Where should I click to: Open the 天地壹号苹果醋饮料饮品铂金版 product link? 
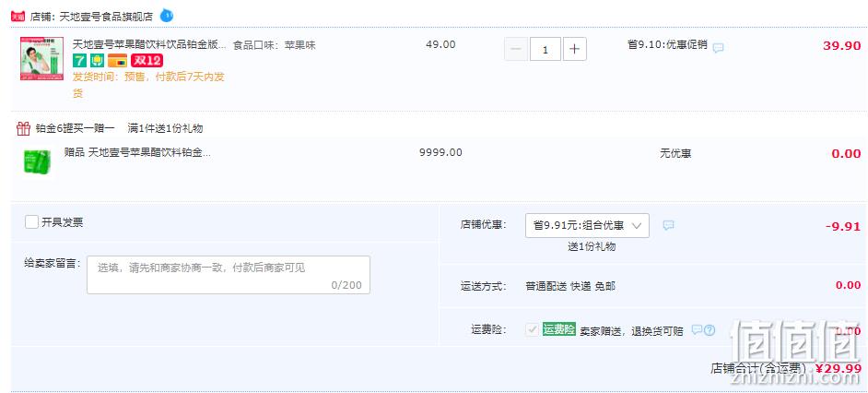tap(149, 44)
